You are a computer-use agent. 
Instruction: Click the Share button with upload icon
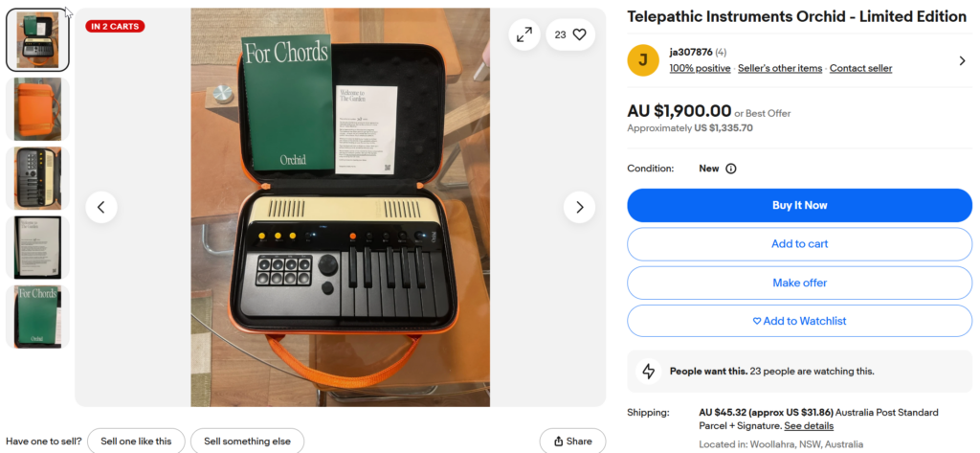tap(572, 442)
